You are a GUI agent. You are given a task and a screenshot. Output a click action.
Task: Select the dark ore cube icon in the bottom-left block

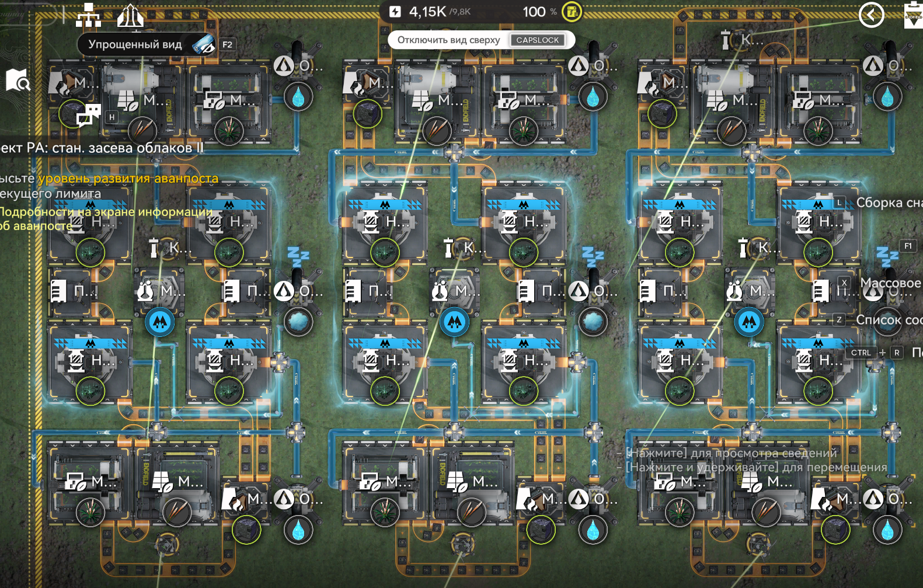pos(246,529)
